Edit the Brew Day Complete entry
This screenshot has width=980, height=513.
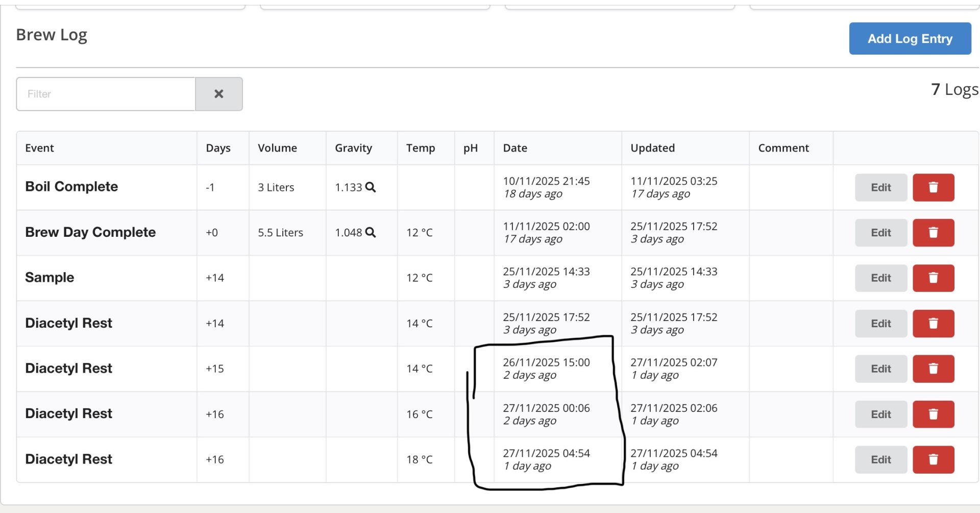[880, 233]
